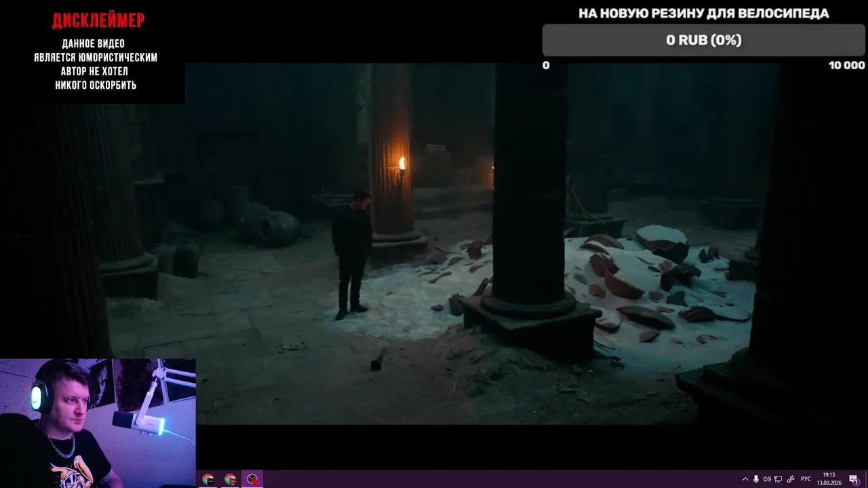Open the notification center with 1 alert
The image size is (868, 488).
pos(854,479)
